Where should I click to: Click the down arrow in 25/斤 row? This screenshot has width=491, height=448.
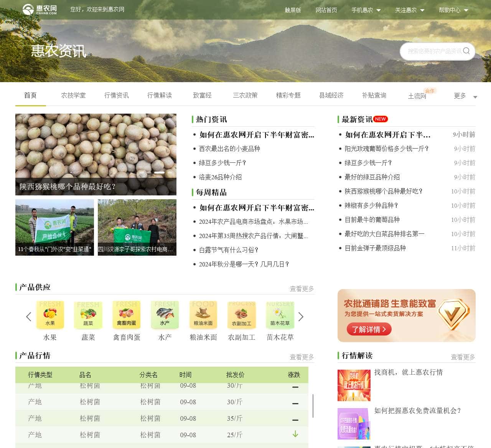point(295,434)
